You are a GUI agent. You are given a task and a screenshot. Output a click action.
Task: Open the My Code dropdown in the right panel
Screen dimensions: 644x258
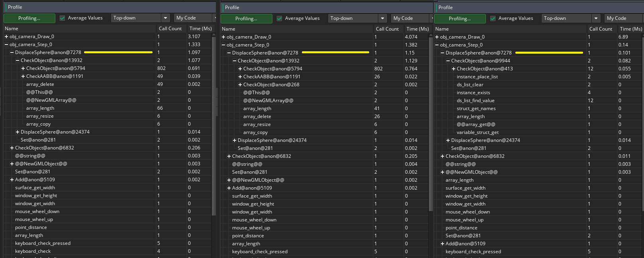click(623, 18)
